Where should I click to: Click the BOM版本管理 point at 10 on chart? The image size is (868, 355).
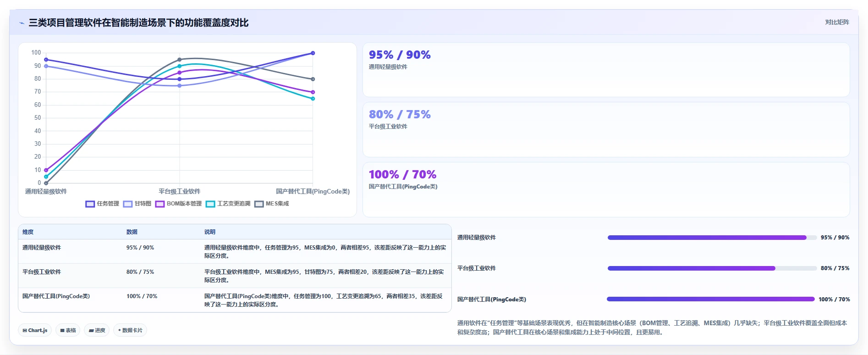pyautogui.click(x=46, y=170)
